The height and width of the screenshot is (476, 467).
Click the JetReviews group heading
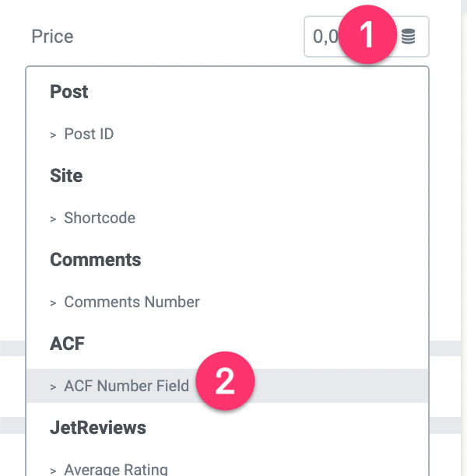tap(98, 428)
